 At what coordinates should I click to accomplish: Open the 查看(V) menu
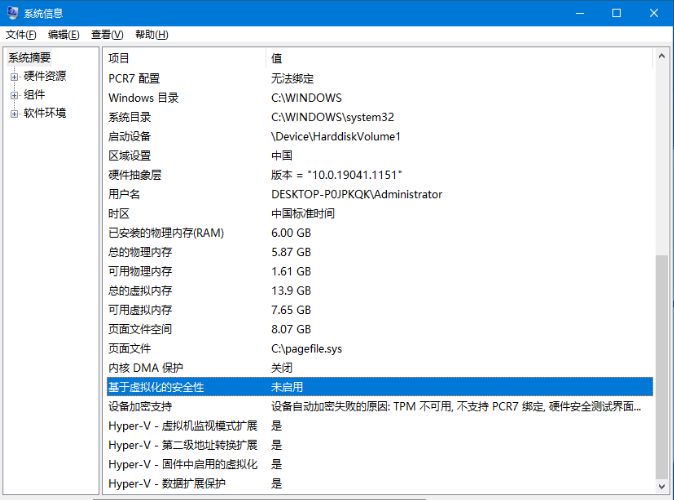coord(107,35)
